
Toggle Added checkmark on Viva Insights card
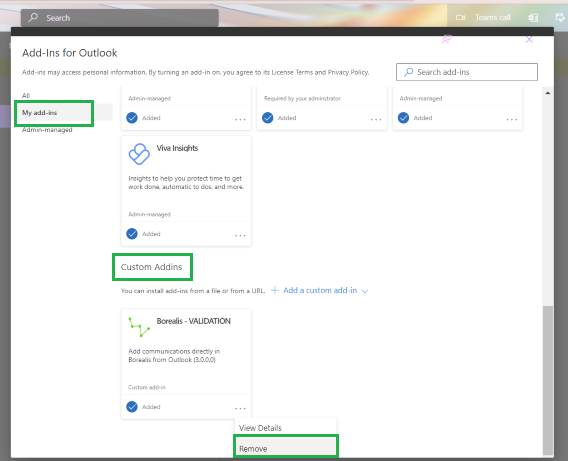[x=132, y=234]
